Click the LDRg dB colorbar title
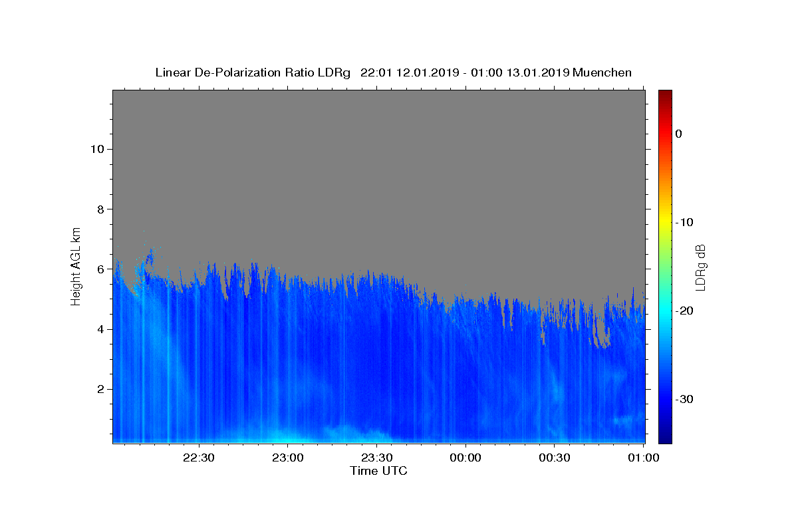 (700, 267)
